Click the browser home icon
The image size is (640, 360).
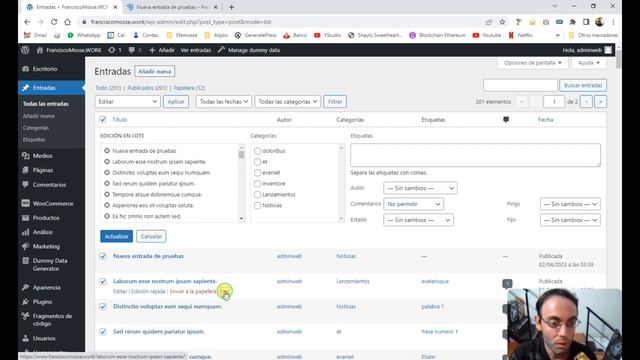tap(67, 22)
